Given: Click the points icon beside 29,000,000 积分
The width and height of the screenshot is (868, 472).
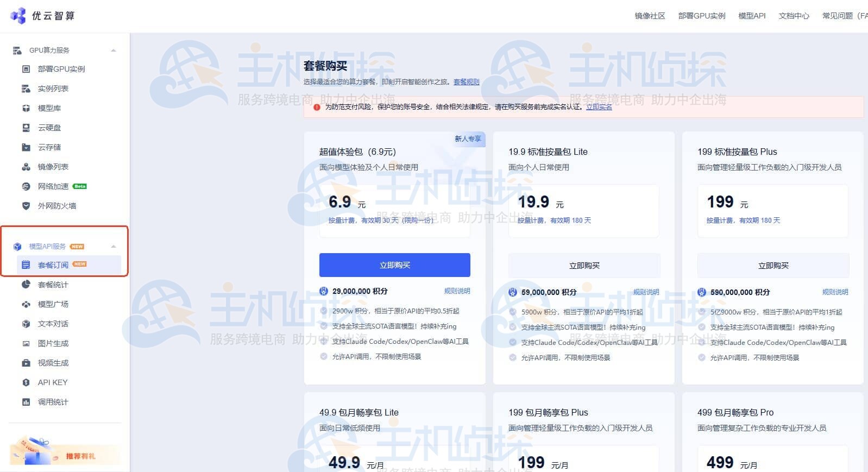Looking at the screenshot, I should pyautogui.click(x=324, y=291).
